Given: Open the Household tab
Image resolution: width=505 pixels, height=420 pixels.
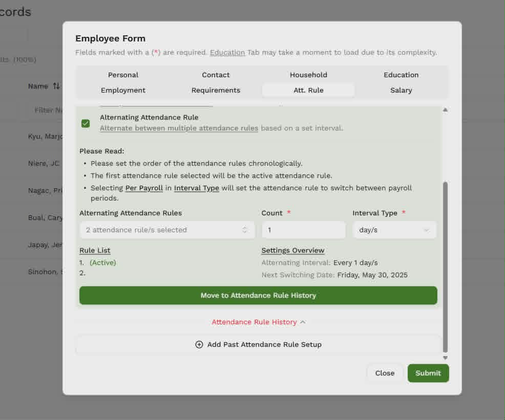Looking at the screenshot, I should (x=308, y=75).
